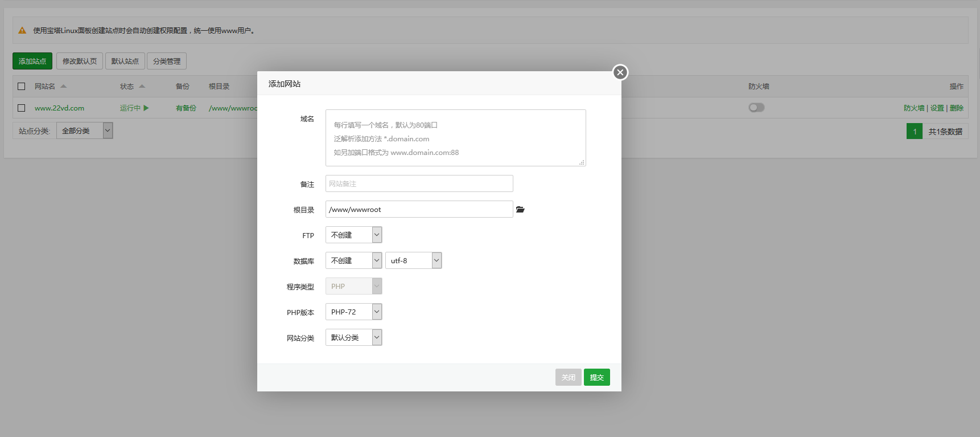980x437 pixels.
Task: Focus the 根目录 path input field
Action: point(419,209)
